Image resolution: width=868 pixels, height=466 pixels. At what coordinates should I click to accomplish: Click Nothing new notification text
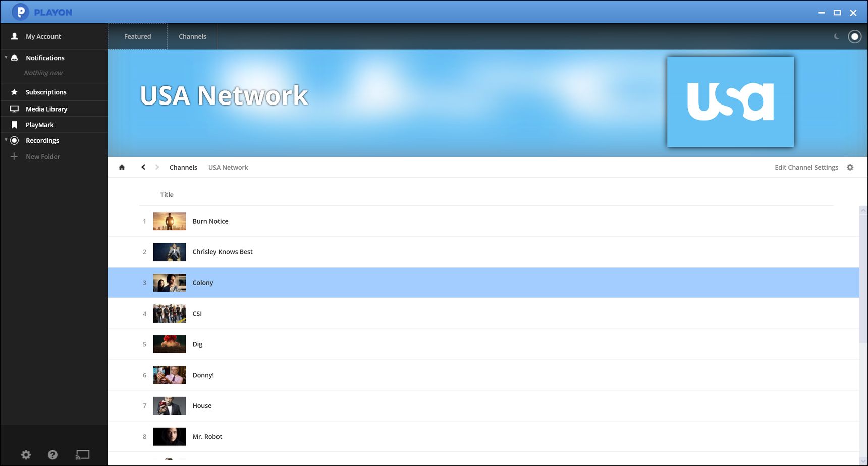point(43,73)
